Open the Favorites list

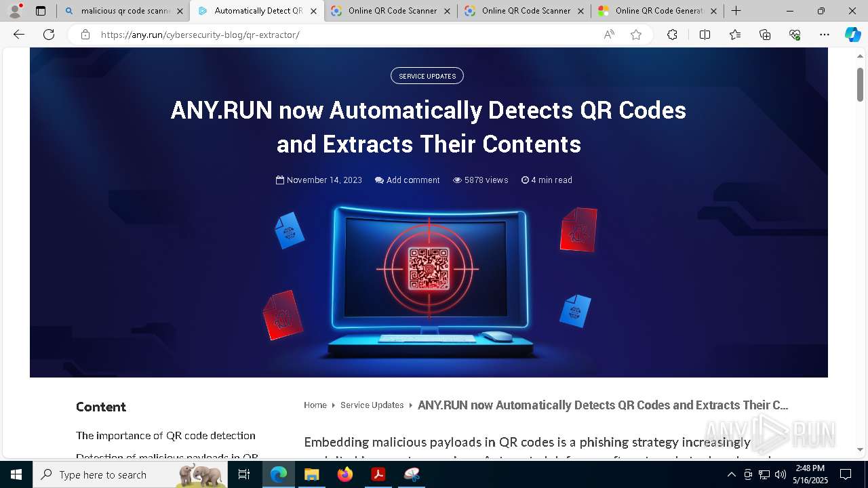[735, 35]
